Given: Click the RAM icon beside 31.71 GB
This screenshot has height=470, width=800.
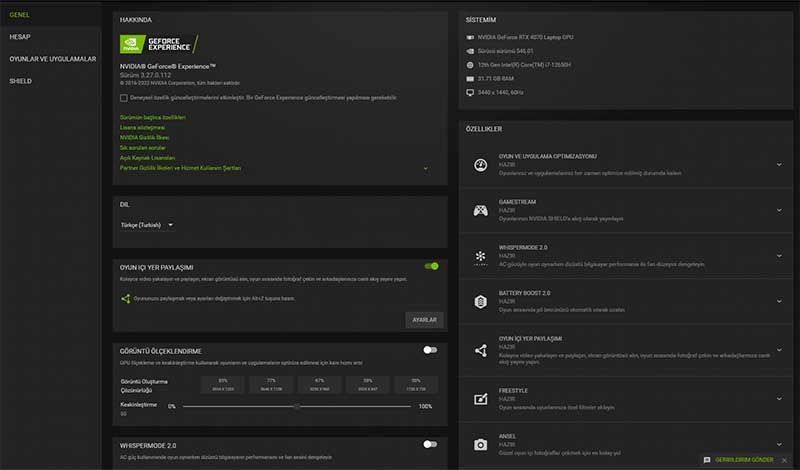Looking at the screenshot, I should [x=470, y=79].
